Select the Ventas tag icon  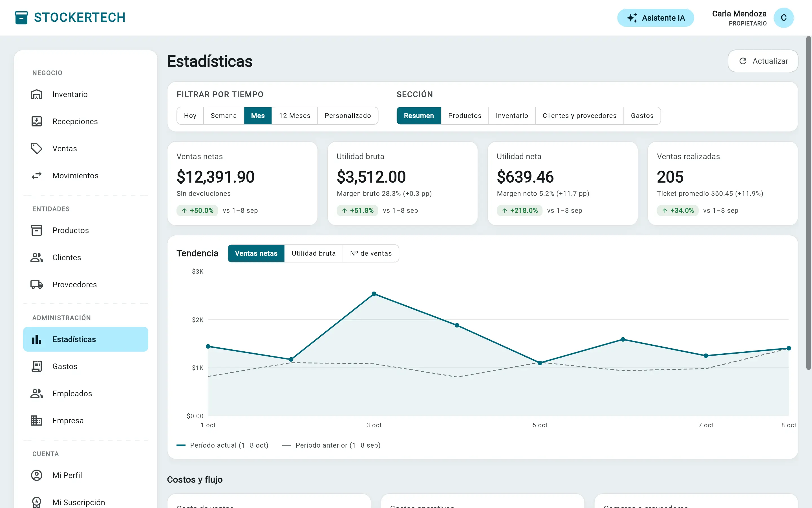coord(37,148)
